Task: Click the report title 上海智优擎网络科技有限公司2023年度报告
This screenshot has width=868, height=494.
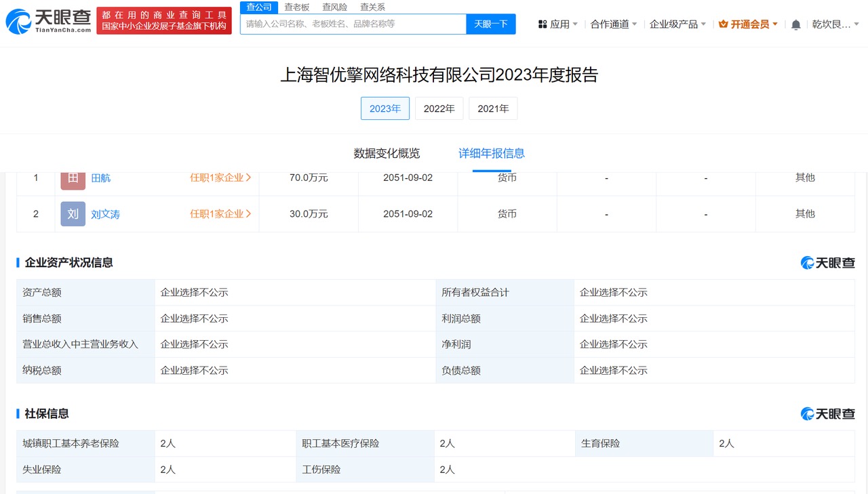Action: (x=439, y=75)
